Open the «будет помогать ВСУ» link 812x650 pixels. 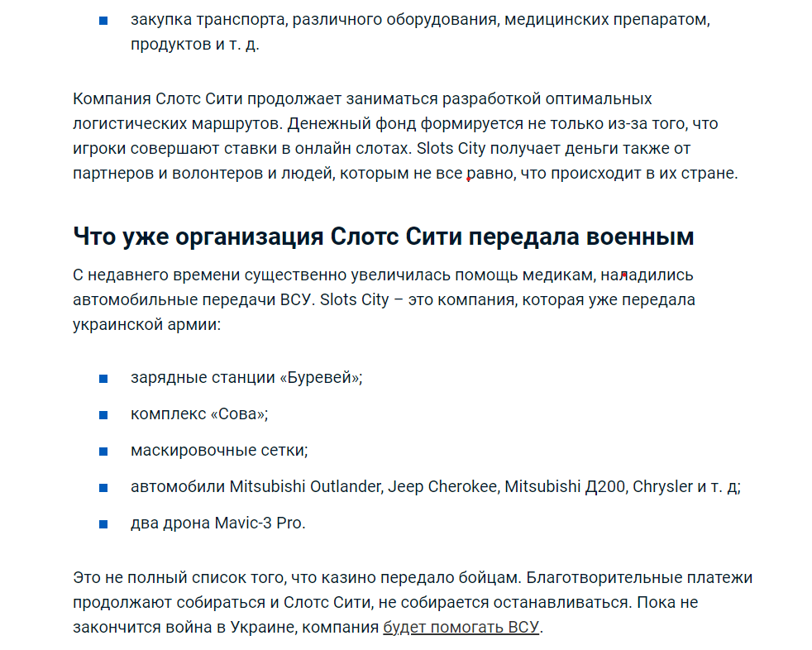pos(461,627)
